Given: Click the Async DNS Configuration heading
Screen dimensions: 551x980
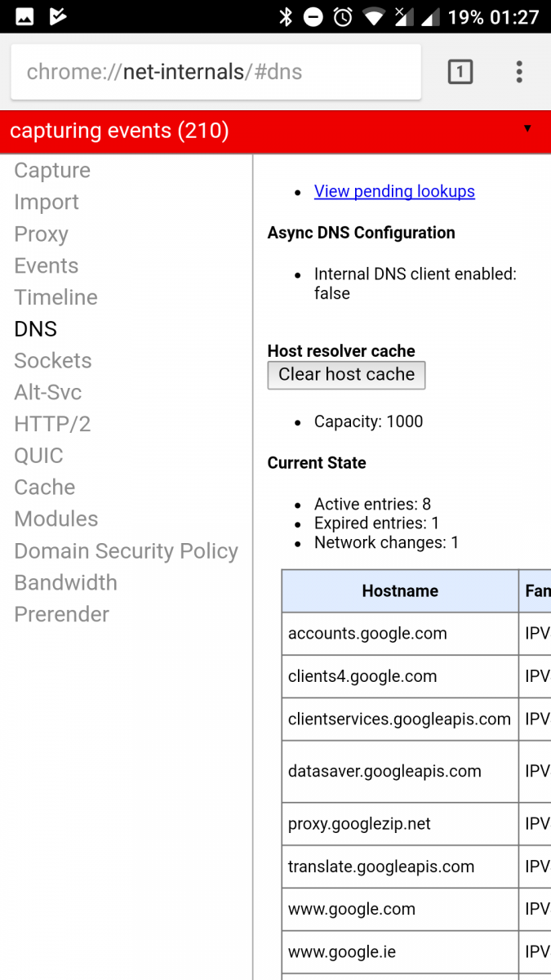Looking at the screenshot, I should click(362, 233).
